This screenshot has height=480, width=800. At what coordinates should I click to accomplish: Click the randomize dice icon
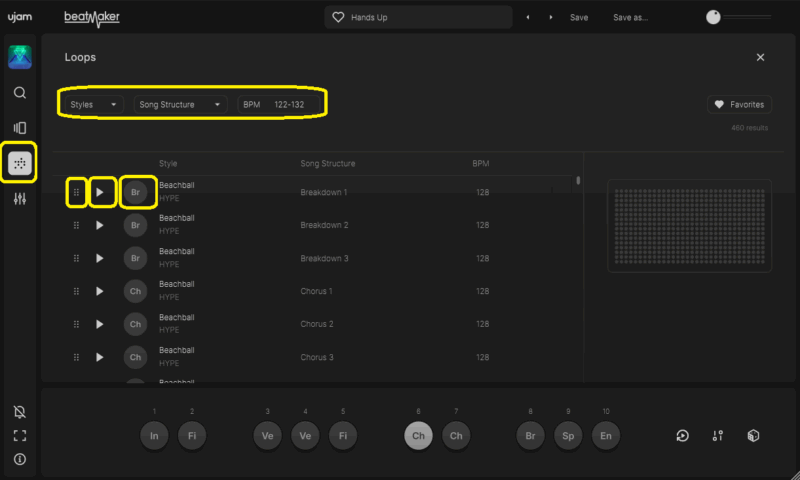pos(753,436)
